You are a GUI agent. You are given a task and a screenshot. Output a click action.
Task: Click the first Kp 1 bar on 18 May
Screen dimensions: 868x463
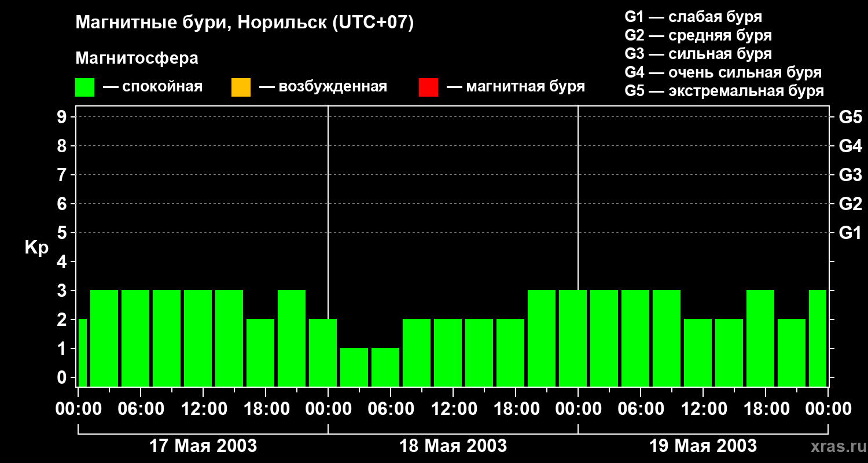point(354,367)
